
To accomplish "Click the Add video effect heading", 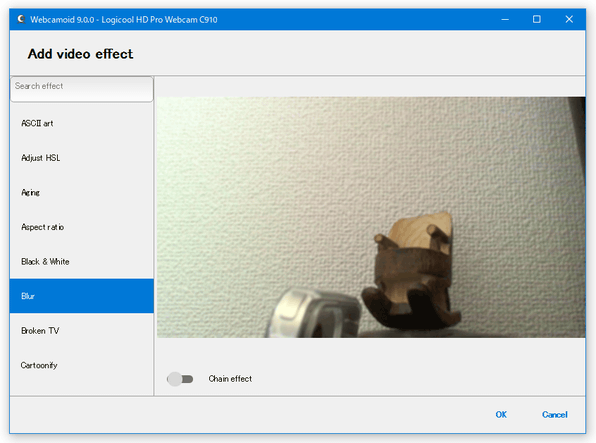I will 80,54.
